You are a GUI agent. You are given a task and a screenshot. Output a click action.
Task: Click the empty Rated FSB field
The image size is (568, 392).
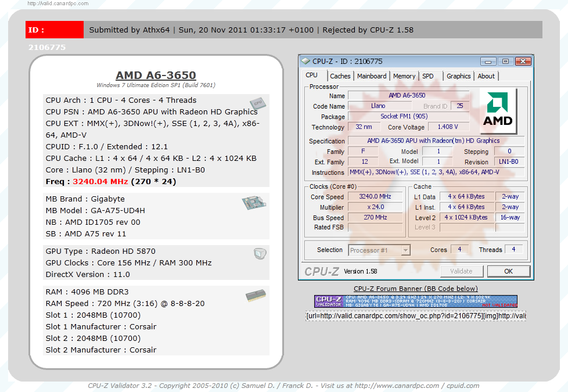(x=375, y=227)
